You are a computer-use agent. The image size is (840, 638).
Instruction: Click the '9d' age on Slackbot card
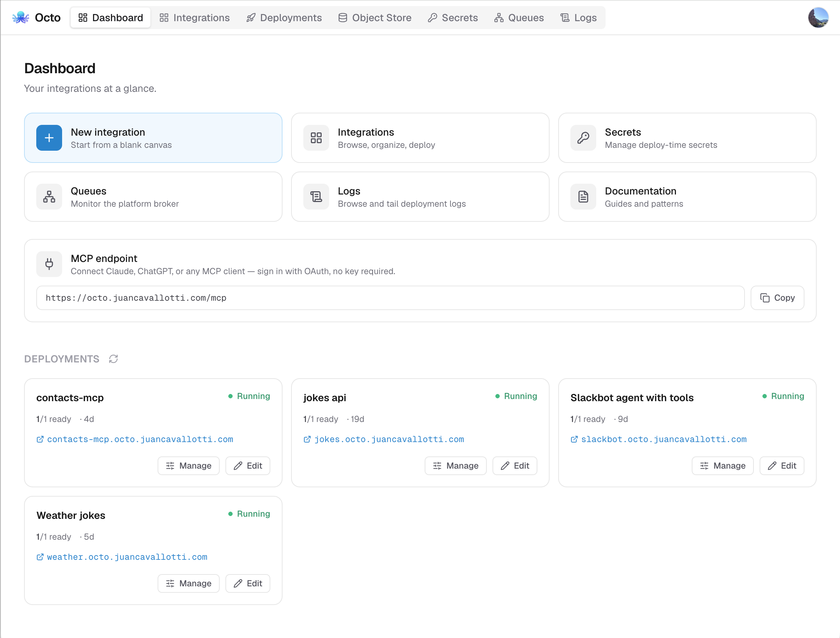(623, 419)
